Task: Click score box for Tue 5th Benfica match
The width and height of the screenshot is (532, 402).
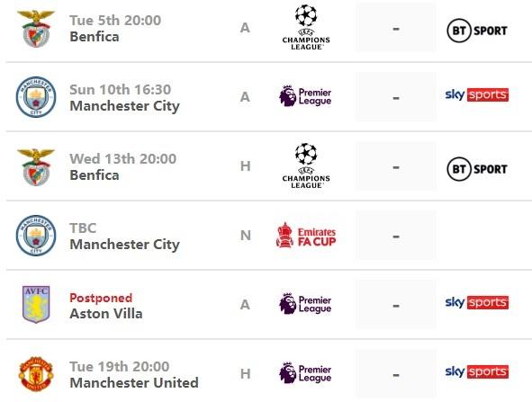Action: (x=395, y=28)
